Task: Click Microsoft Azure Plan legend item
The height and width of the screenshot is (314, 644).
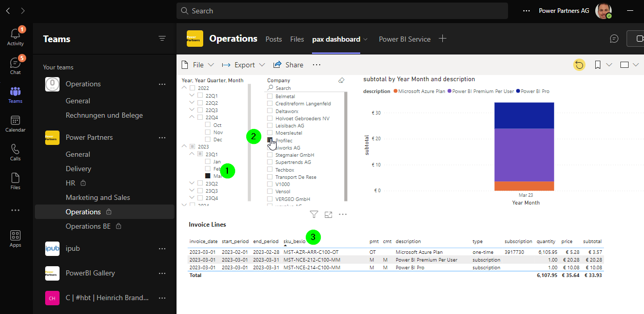Action: click(x=419, y=91)
